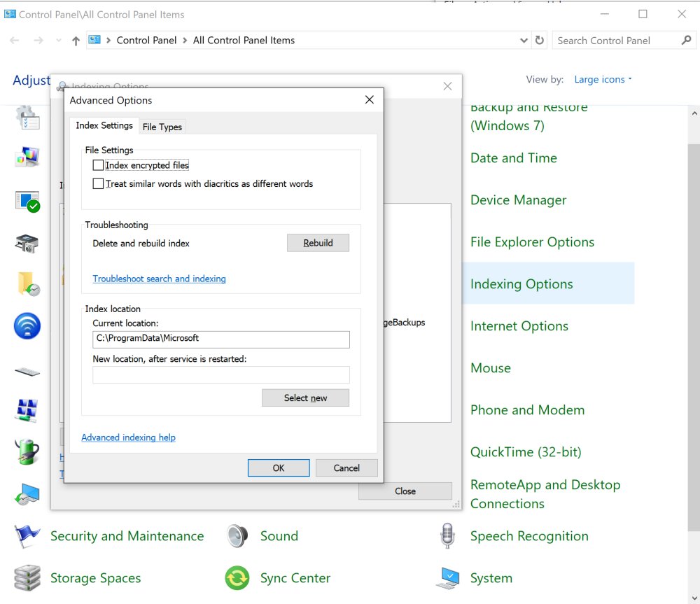Viewport: 700px width, 604px height.
Task: Open System
Action: coord(491,578)
